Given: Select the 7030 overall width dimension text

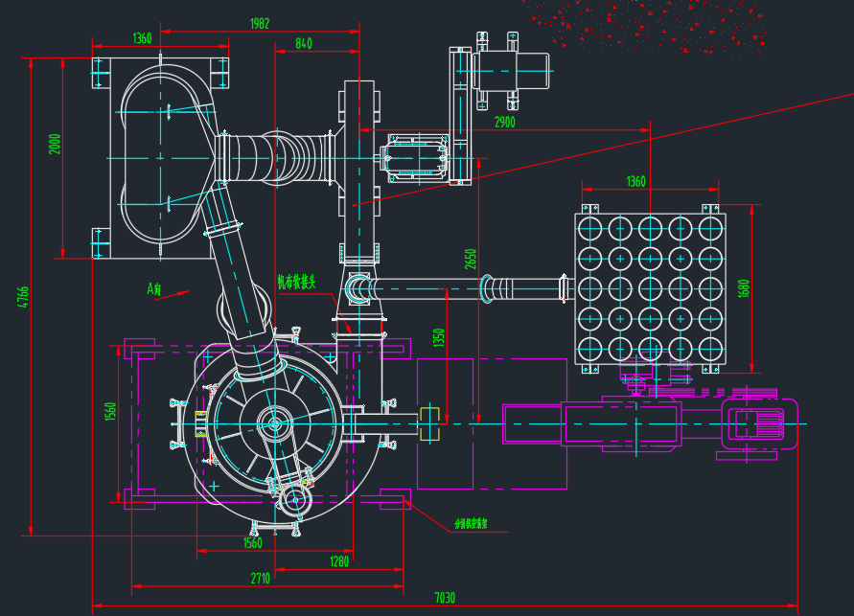Looking at the screenshot, I should tap(445, 598).
